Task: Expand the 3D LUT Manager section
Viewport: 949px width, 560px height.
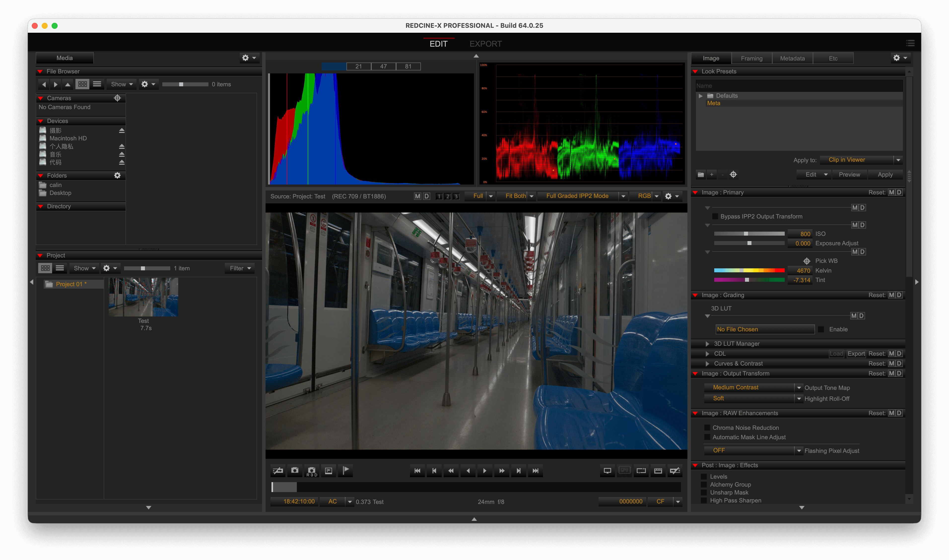Action: pos(708,344)
